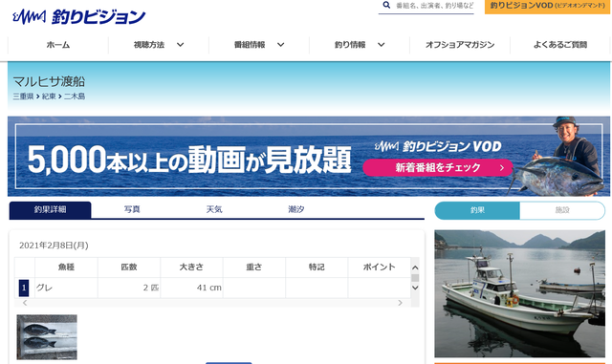The height and width of the screenshot is (364, 612).
Task: Open 視聴方法 menu item
Action: (149, 45)
